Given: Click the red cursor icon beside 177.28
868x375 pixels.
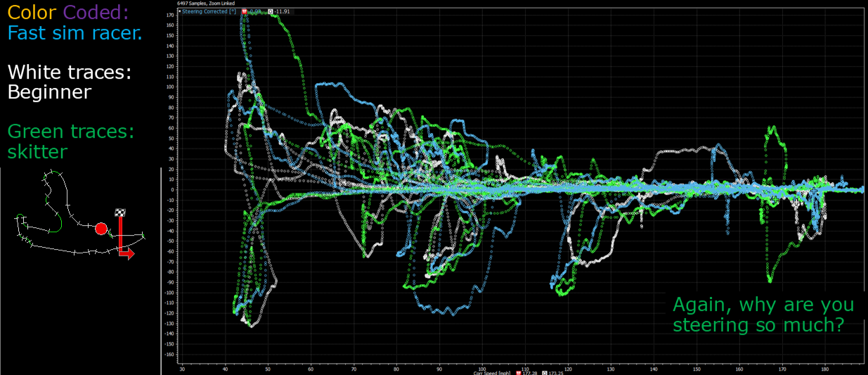Looking at the screenshot, I should tap(519, 373).
